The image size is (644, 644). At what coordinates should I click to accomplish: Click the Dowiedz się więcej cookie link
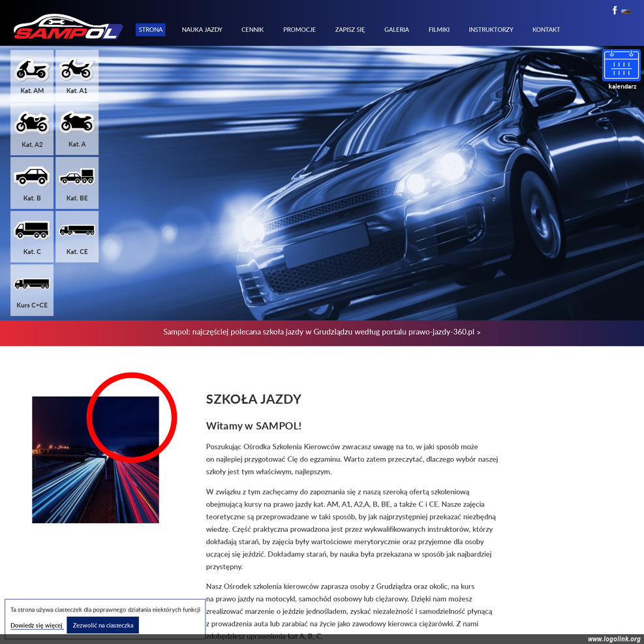click(x=37, y=626)
